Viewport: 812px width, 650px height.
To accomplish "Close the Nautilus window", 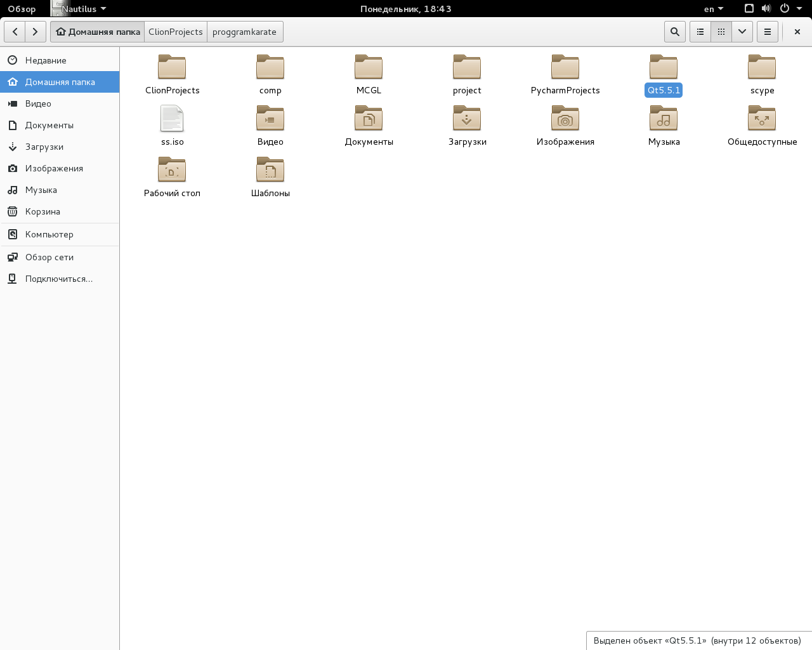I will 797,32.
